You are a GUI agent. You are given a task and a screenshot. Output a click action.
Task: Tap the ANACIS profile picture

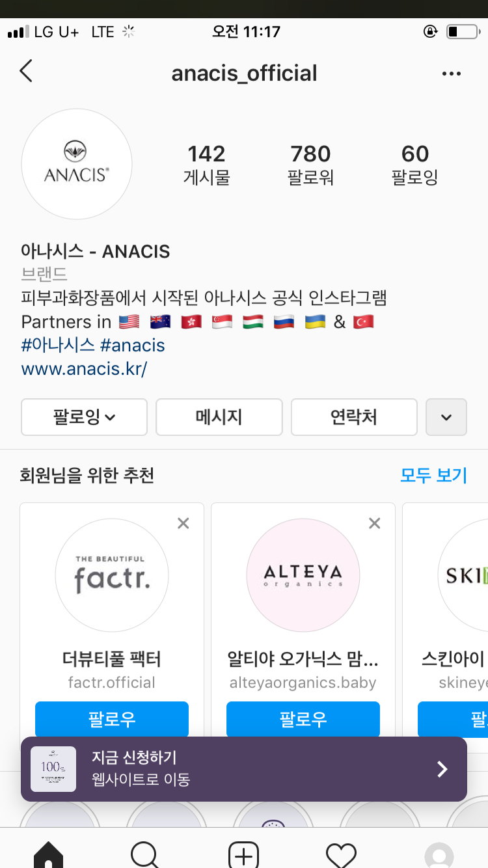77,164
